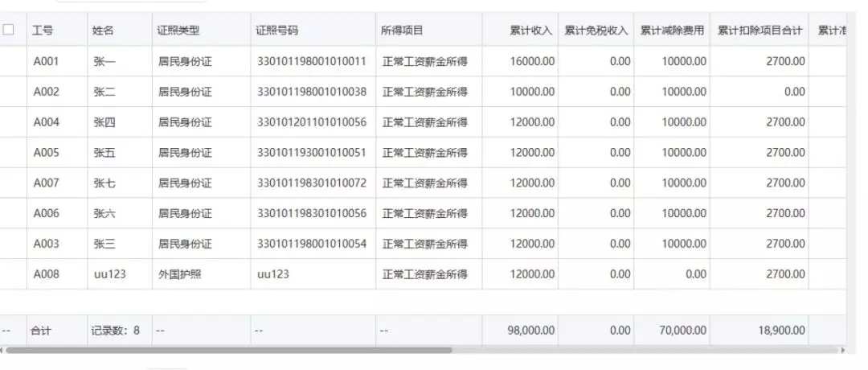Sort by the 证照类型 column header
Viewport: 868px width, 370px height.
[x=178, y=31]
